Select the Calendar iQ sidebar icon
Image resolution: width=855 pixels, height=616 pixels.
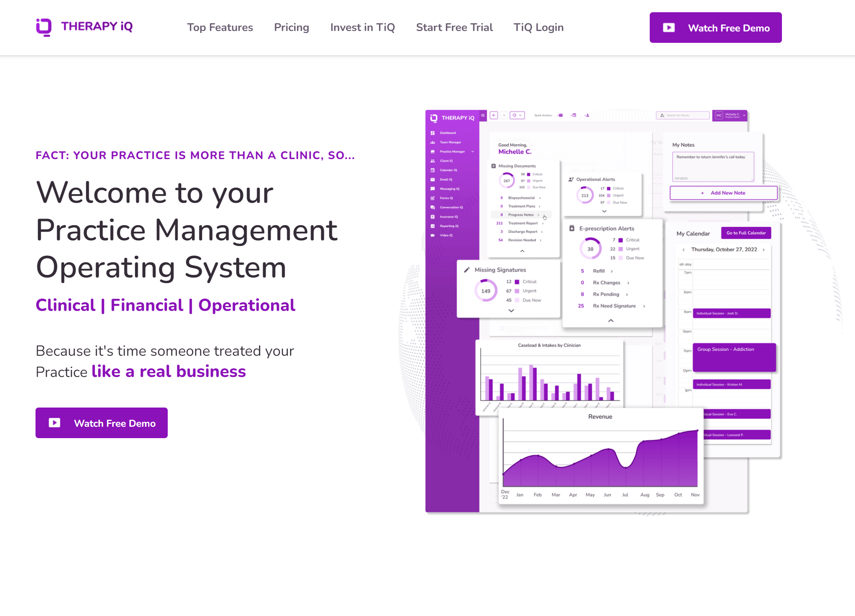433,170
